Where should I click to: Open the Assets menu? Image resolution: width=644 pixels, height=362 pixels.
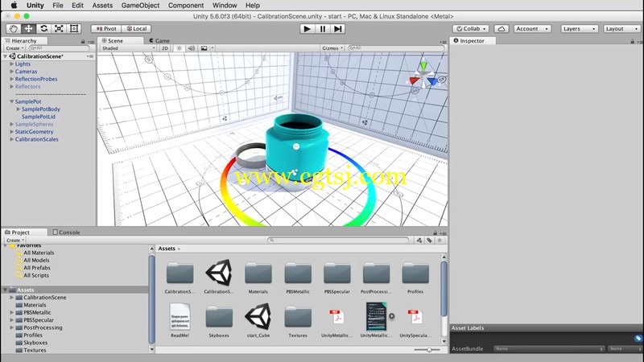click(102, 6)
